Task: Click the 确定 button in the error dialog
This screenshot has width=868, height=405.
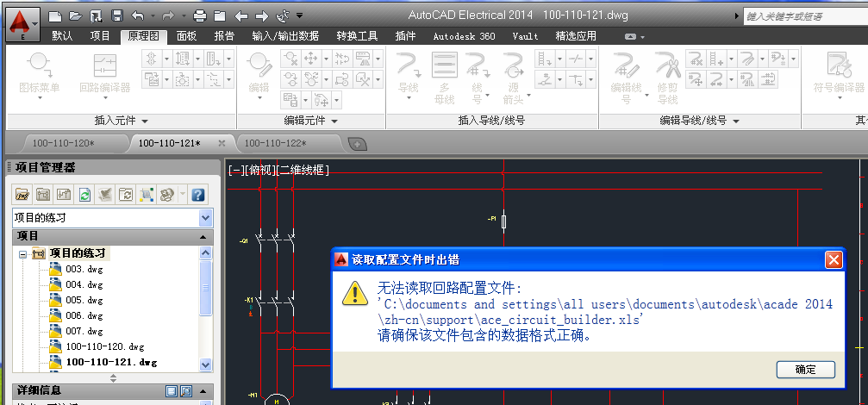Action: pos(805,369)
